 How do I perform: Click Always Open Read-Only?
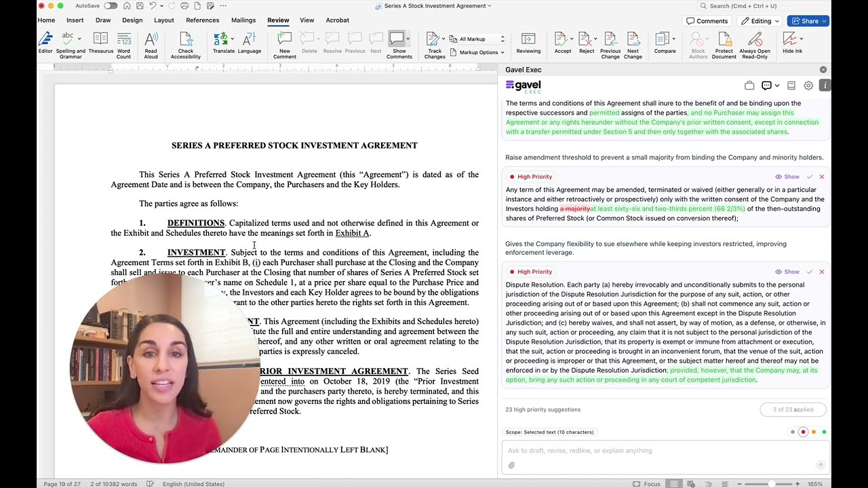pos(754,45)
